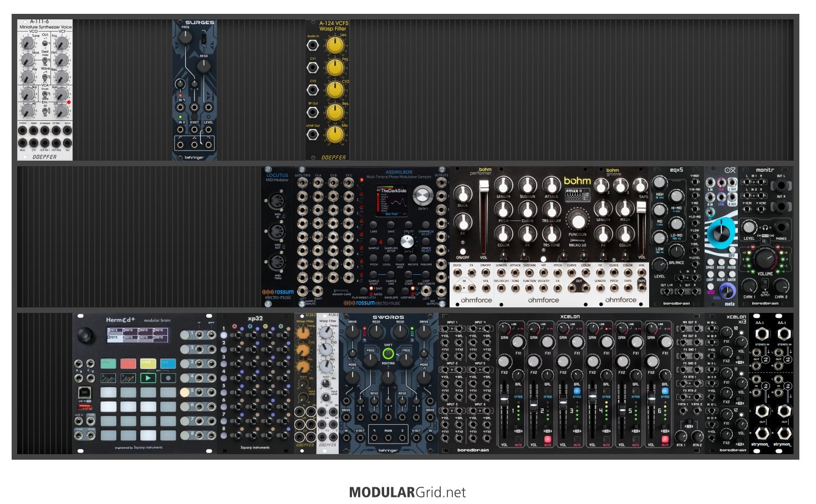Click the MIDI THRU port on Locutus
816x504 pixels.
click(277, 263)
